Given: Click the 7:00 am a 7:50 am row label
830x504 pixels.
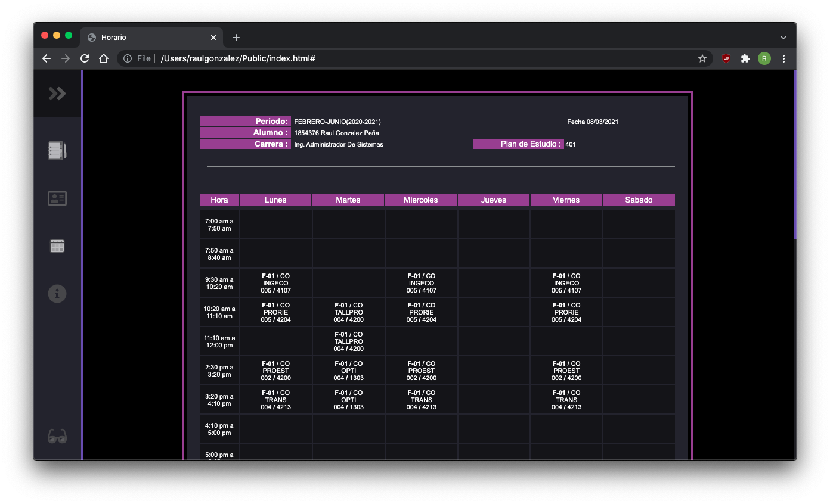Looking at the screenshot, I should pos(219,225).
